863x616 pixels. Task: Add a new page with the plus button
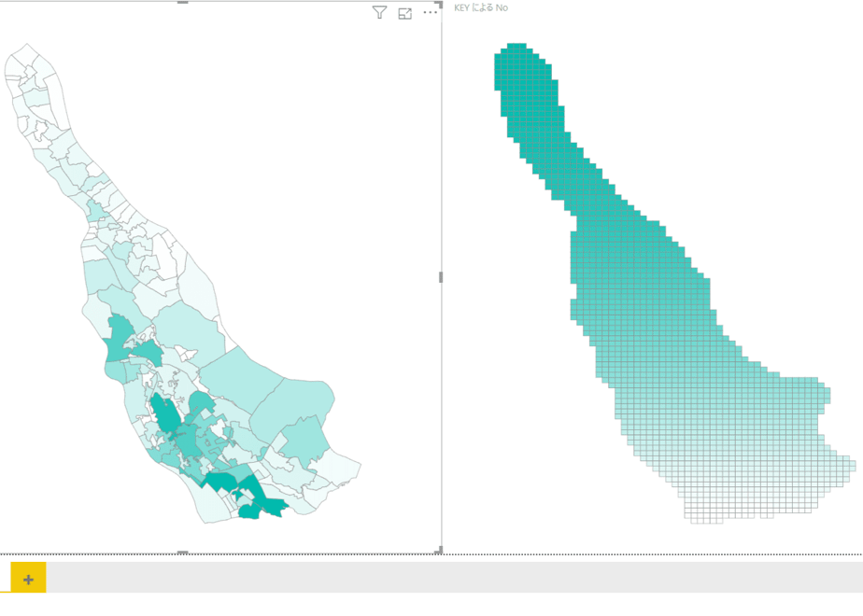[x=28, y=579]
